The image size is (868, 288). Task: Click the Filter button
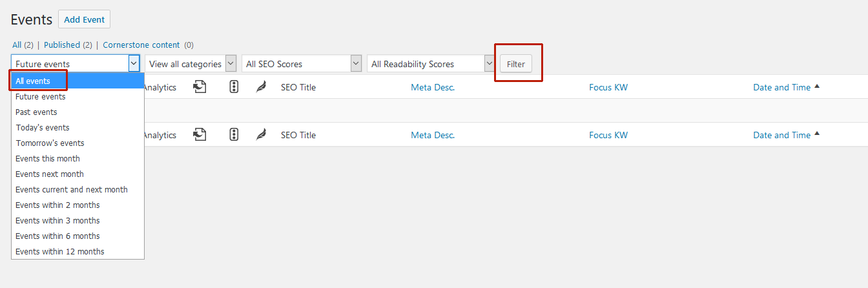point(516,64)
